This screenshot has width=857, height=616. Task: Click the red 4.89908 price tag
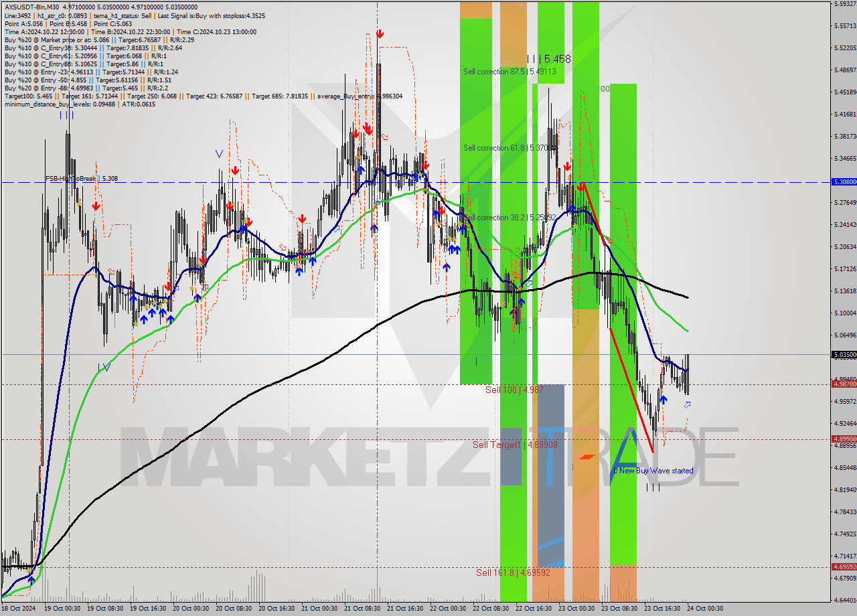point(844,439)
